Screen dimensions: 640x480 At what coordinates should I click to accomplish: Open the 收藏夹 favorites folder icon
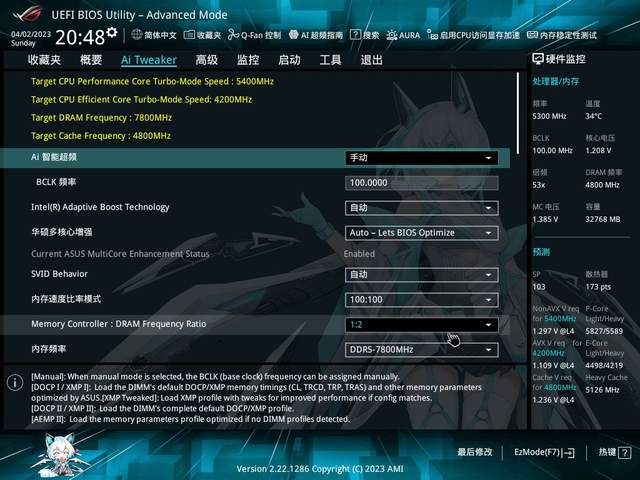pos(189,35)
